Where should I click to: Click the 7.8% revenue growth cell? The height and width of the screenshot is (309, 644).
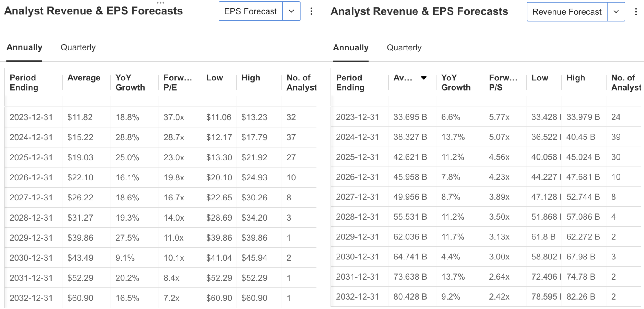point(450,177)
